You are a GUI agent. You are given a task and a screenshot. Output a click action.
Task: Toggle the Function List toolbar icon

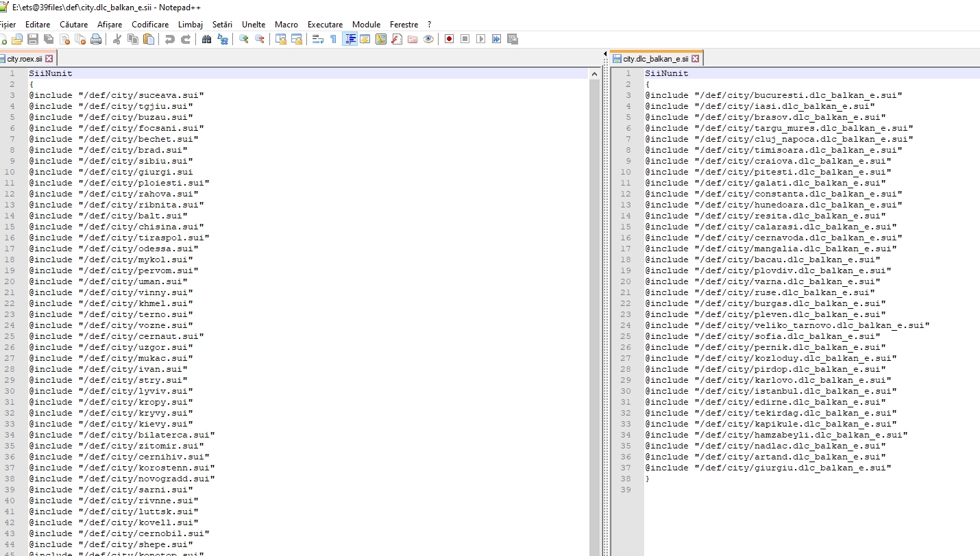point(396,39)
